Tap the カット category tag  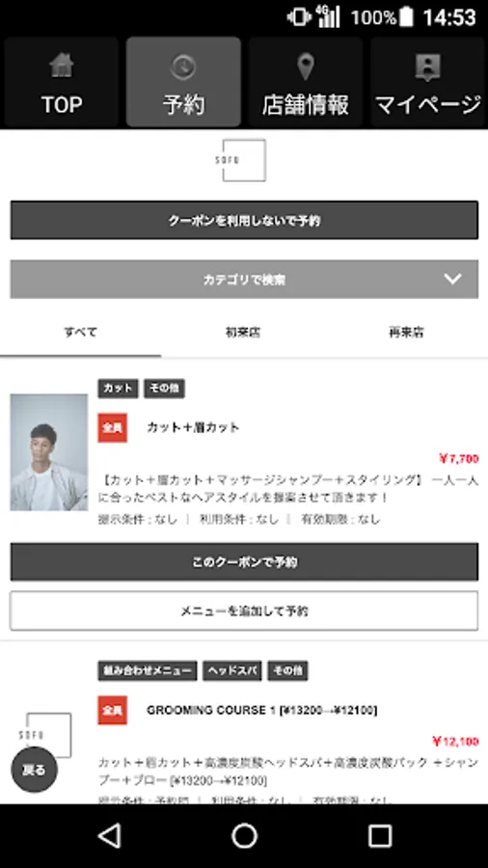point(118,389)
